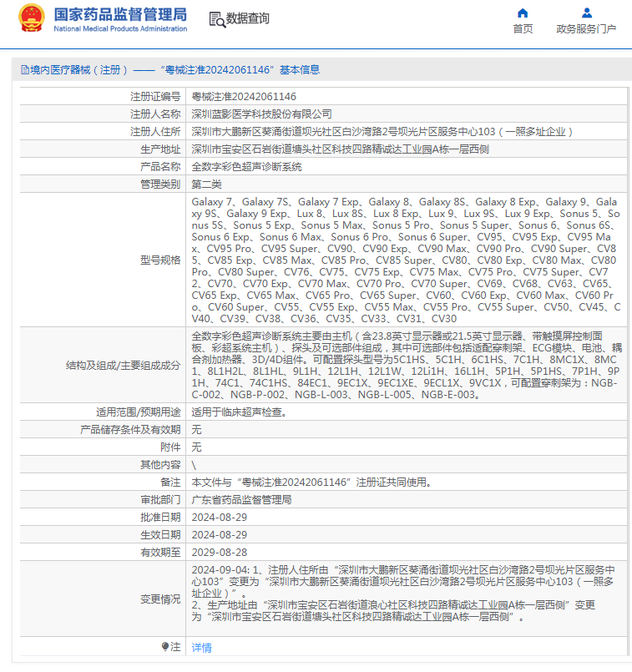The height and width of the screenshot is (672, 632).
Task: Open the 详情 details link
Action: (x=201, y=647)
